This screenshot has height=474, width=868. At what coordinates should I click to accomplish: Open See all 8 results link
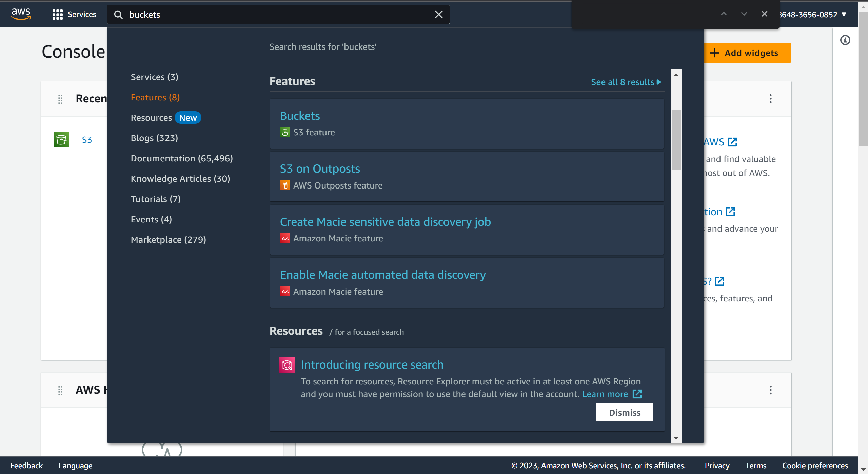[x=626, y=82]
